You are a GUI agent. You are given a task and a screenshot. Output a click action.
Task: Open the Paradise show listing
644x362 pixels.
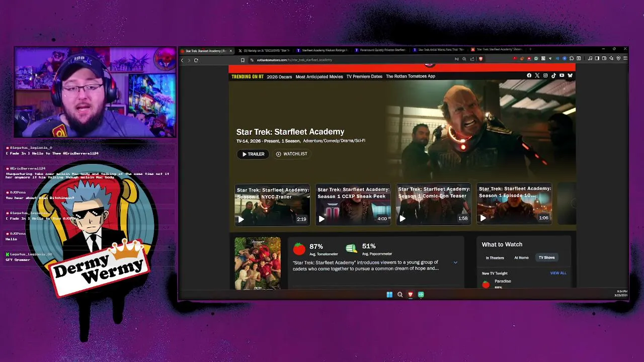click(503, 281)
